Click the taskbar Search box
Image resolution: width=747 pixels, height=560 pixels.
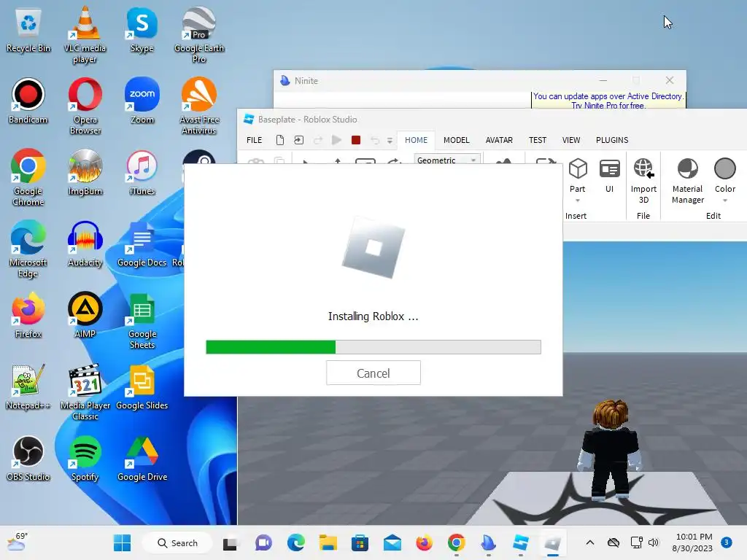pyautogui.click(x=177, y=542)
